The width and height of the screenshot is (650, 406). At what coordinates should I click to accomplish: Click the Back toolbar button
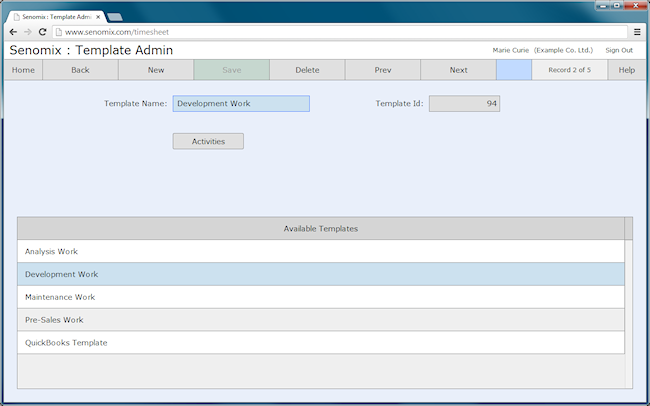[x=80, y=70]
